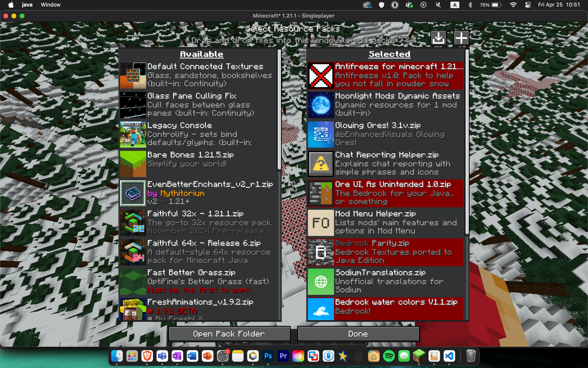
Task: Open the pack folder
Action: [x=229, y=334]
